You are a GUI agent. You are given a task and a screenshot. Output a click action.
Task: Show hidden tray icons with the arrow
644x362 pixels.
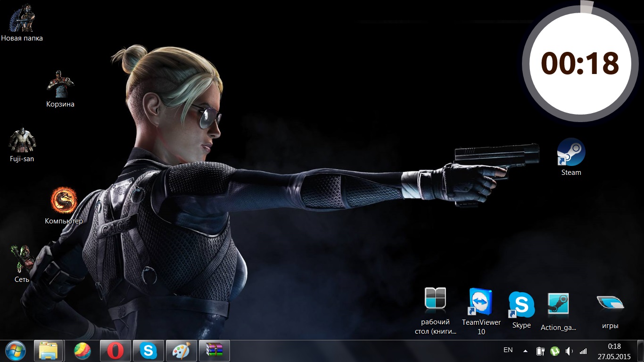(525, 351)
